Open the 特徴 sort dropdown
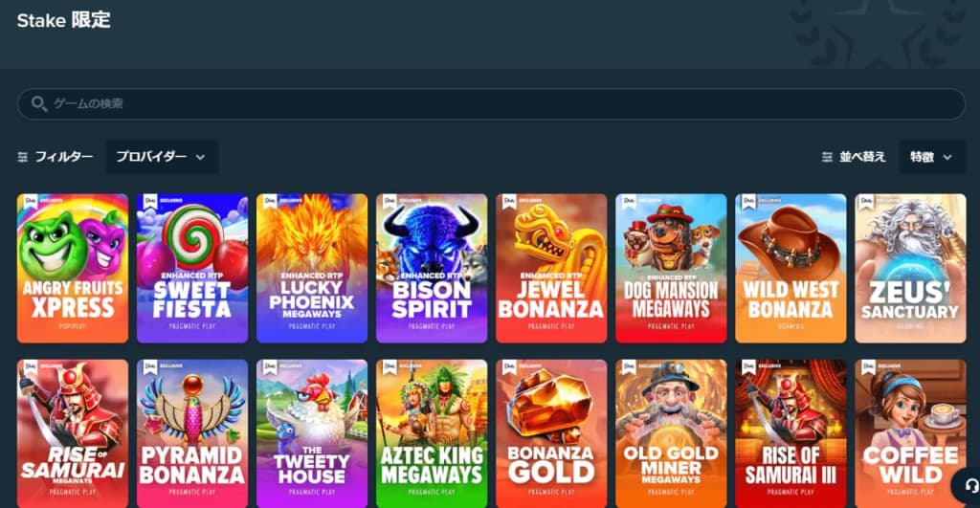The height and width of the screenshot is (508, 980). [932, 157]
